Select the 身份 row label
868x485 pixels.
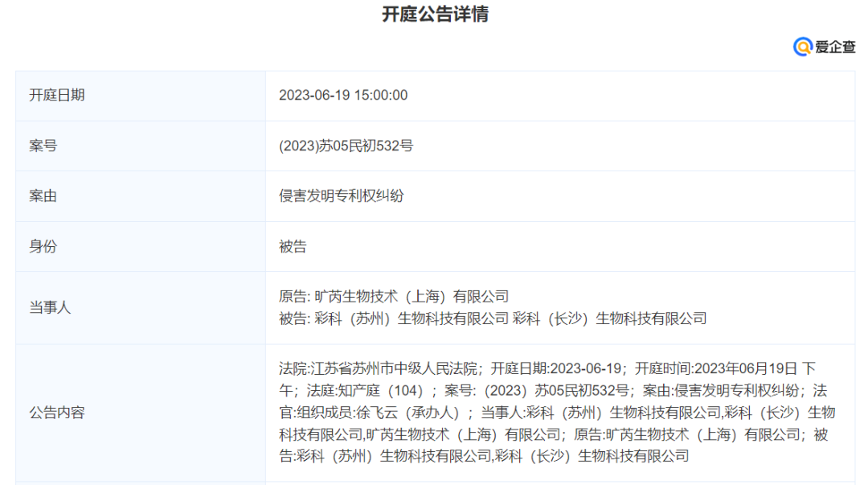[43, 246]
